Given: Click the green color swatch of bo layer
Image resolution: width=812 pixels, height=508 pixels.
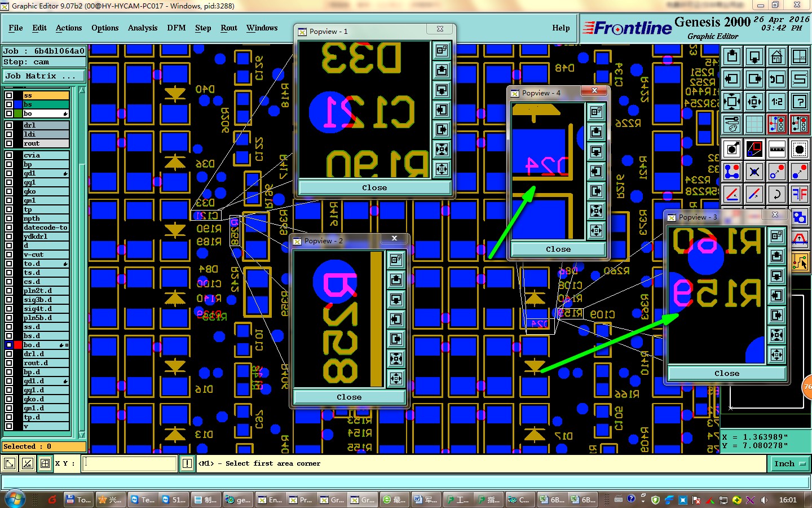Looking at the screenshot, I should pyautogui.click(x=19, y=113).
